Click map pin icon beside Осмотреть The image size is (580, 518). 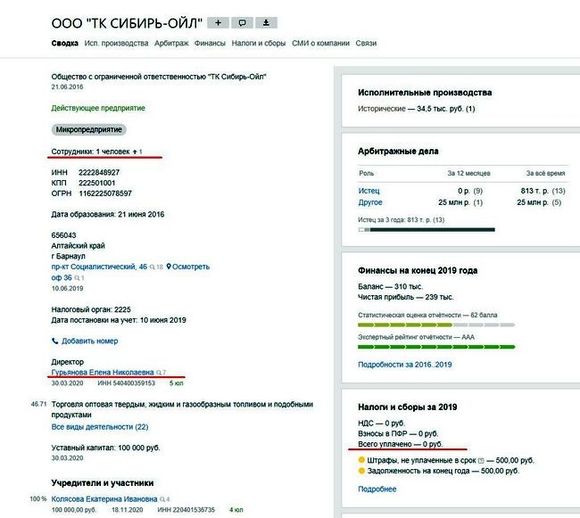[x=169, y=266]
